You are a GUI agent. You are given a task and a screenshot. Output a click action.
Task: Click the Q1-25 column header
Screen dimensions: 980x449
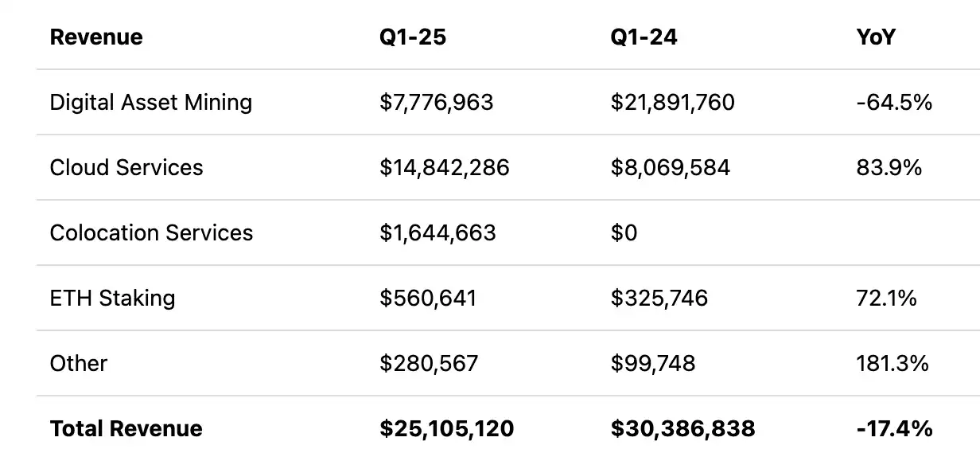pos(413,37)
